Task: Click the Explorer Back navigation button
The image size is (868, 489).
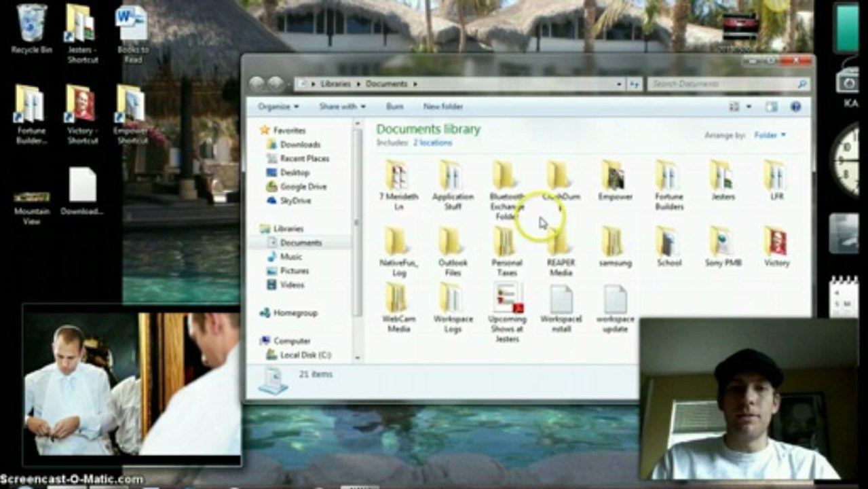Action: 257,84
